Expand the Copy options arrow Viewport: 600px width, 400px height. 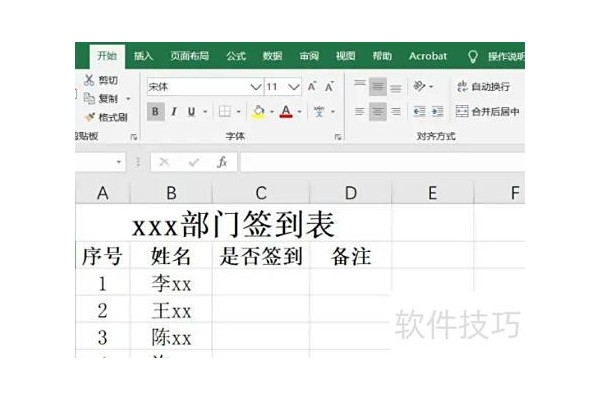click(128, 99)
